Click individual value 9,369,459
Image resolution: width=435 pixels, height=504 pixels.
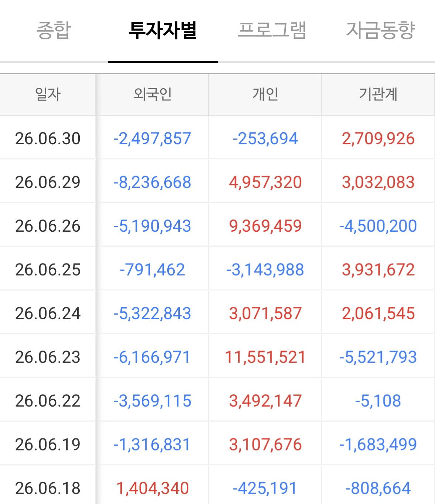265,226
